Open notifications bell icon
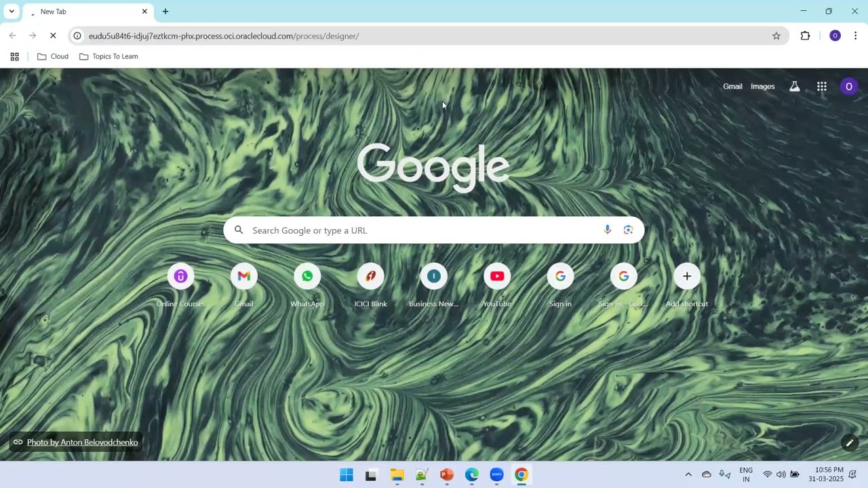Image resolution: width=868 pixels, height=488 pixels. pyautogui.click(x=854, y=474)
